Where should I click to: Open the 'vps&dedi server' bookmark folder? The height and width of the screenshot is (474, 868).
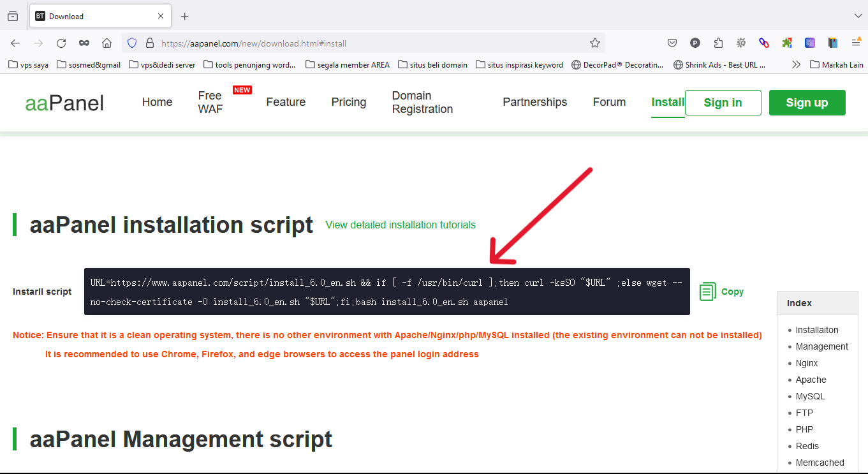[162, 64]
